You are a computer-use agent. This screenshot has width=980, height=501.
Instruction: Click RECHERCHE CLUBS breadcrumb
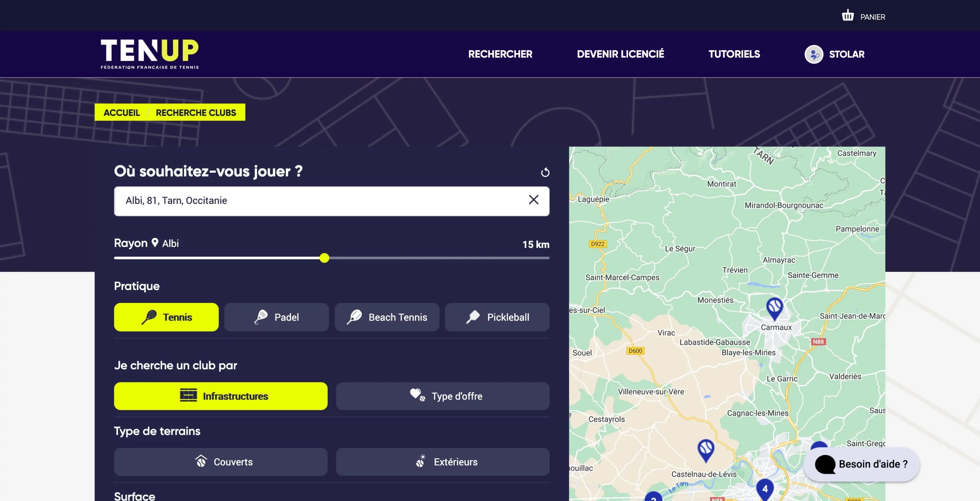click(196, 112)
